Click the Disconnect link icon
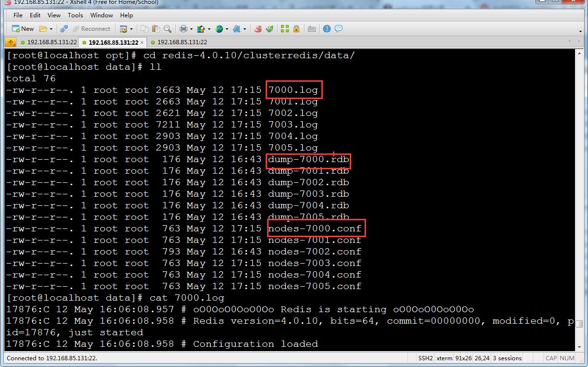 (64, 29)
